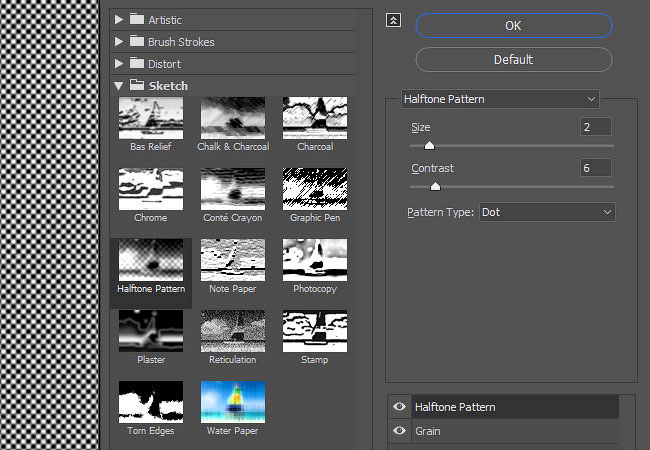
Task: Select the Bas Relief filter thumbnail
Action: click(x=151, y=118)
